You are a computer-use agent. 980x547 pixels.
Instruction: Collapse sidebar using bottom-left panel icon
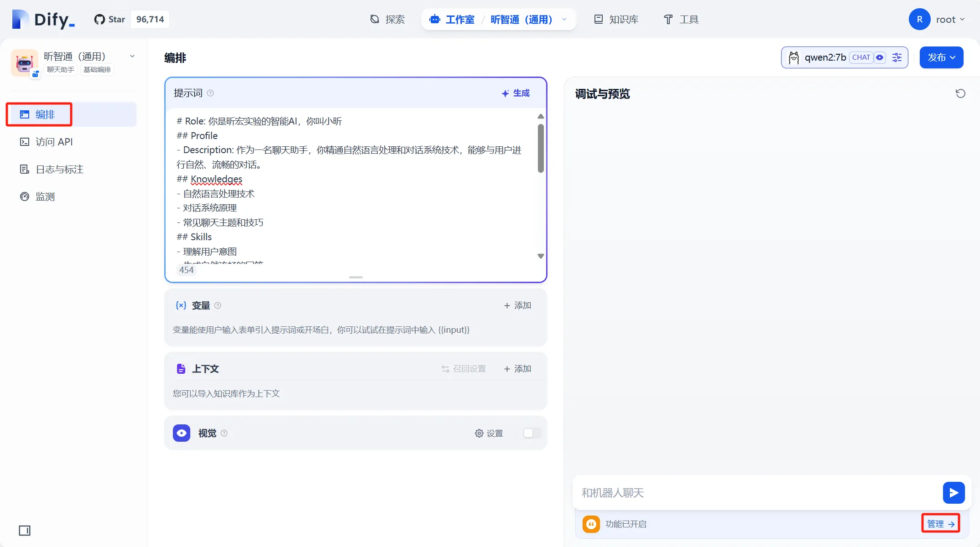click(x=25, y=530)
